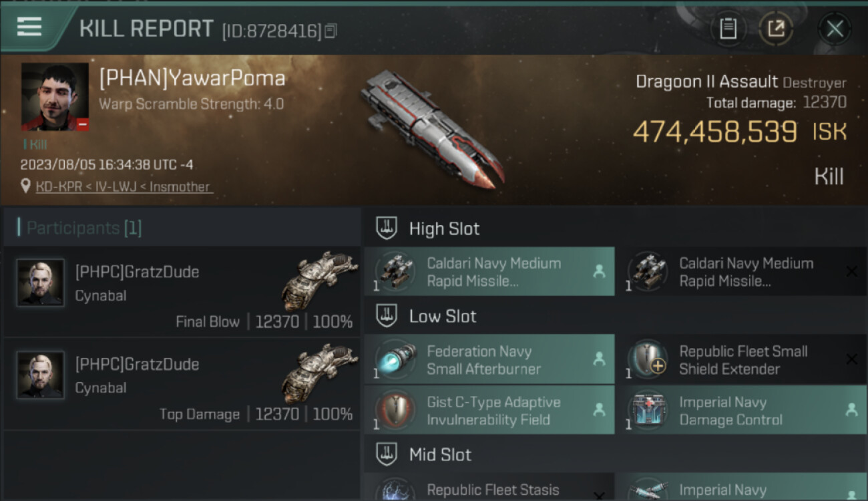Select the Republic Fleet Small Shield Extender
Viewport: 868px width, 501px height.
pyautogui.click(x=741, y=360)
